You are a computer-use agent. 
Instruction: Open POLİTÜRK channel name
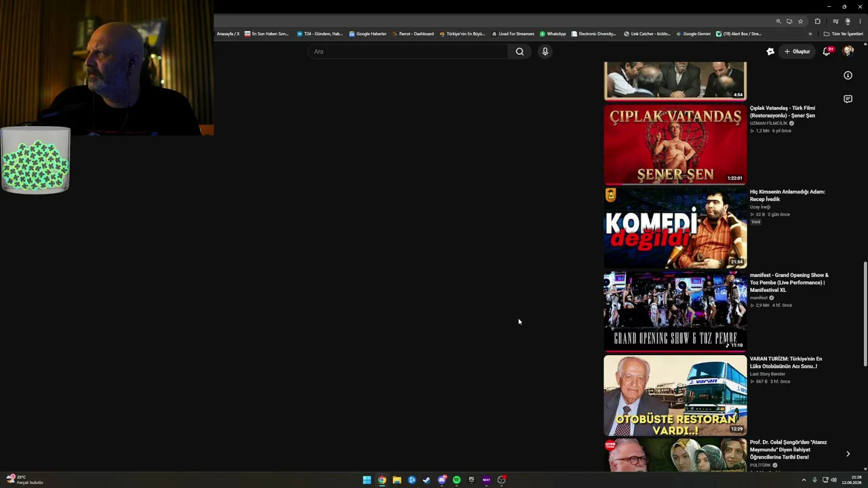click(x=760, y=465)
